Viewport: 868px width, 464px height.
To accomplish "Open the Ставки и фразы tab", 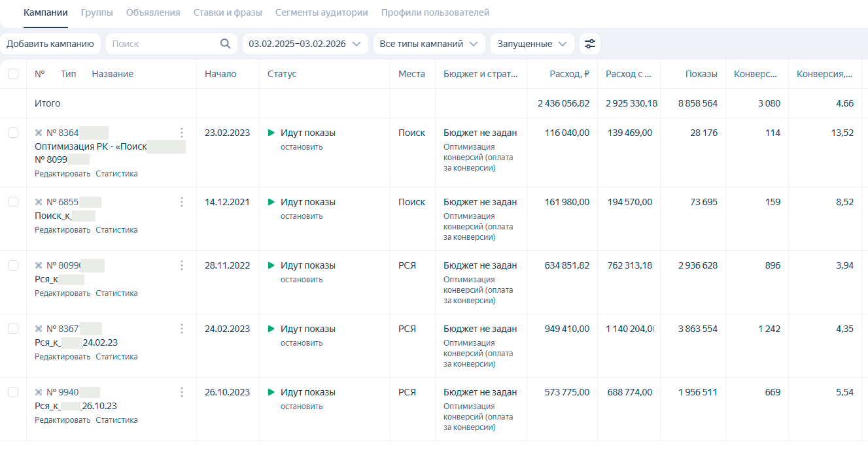I will click(x=228, y=12).
